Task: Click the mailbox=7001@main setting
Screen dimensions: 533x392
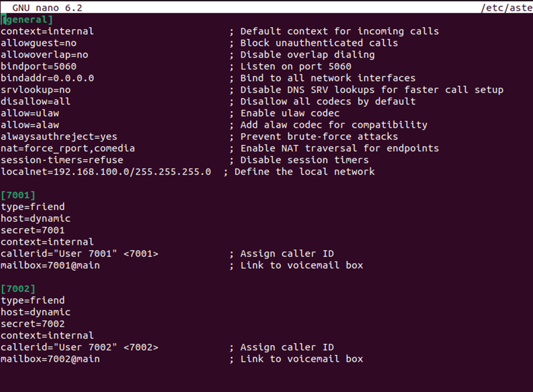Action: pos(50,265)
